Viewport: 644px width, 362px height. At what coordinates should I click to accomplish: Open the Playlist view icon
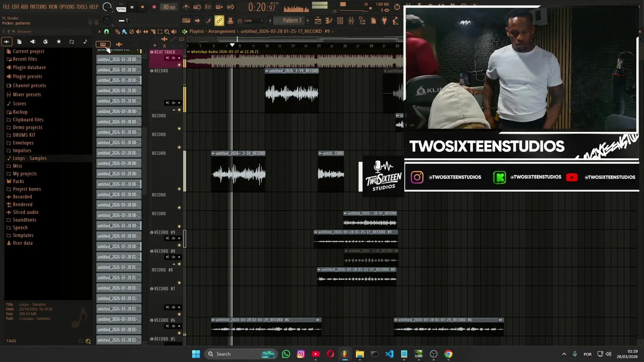click(318, 21)
